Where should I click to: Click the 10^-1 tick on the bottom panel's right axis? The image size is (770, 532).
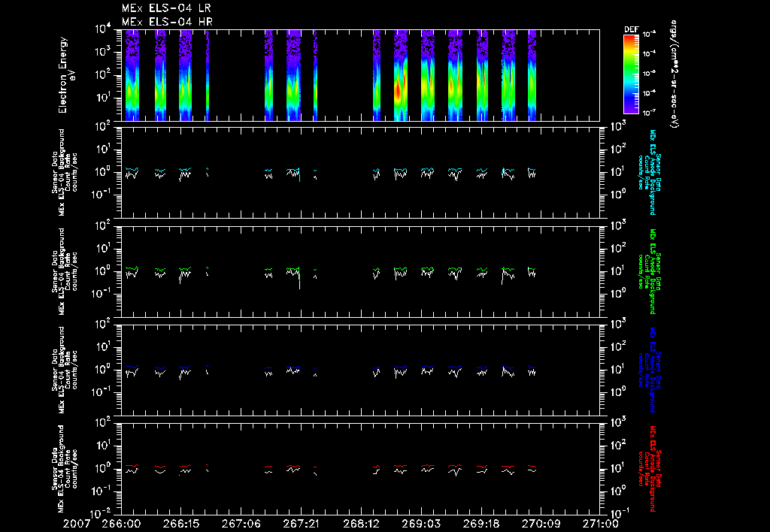pos(619,514)
